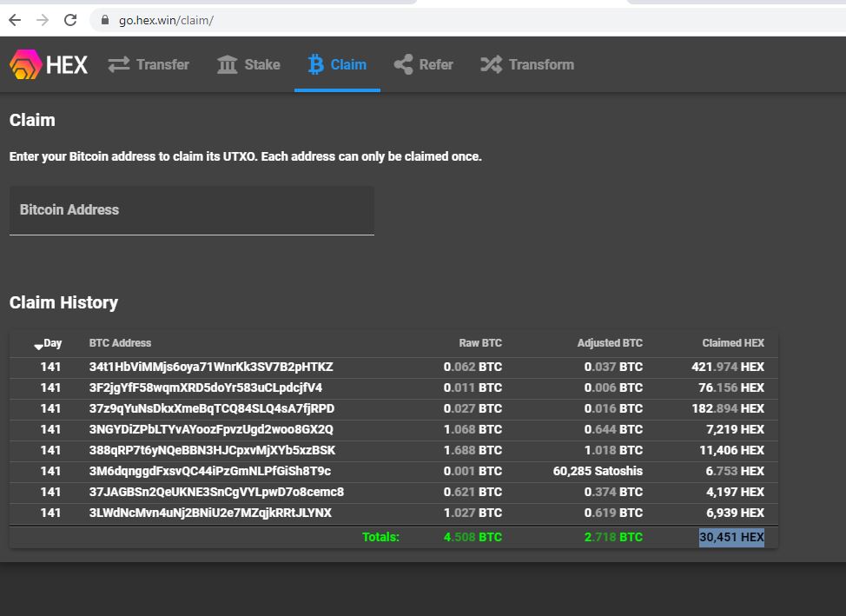Screen dimensions: 846x616
Task: Select the Claim tab label
Action: point(348,65)
